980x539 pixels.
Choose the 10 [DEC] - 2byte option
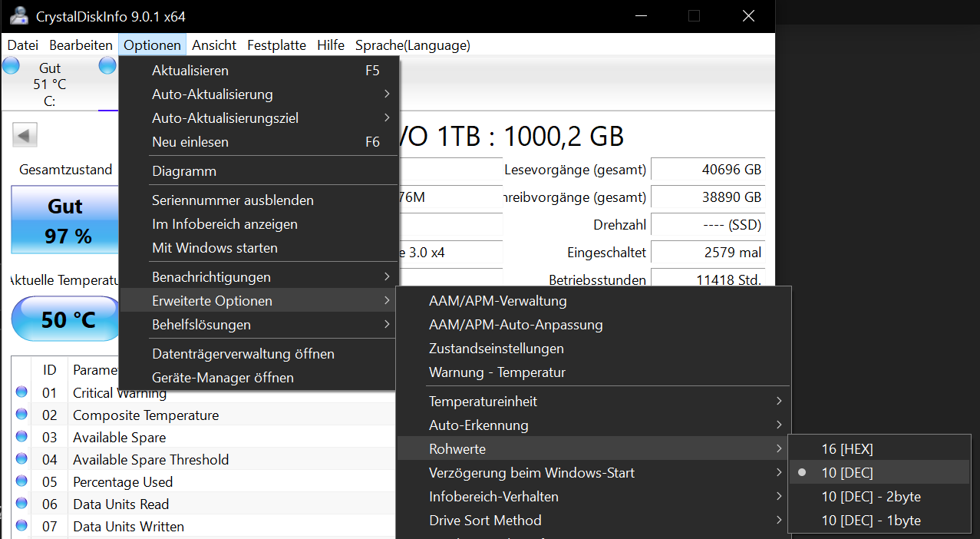[x=871, y=496]
